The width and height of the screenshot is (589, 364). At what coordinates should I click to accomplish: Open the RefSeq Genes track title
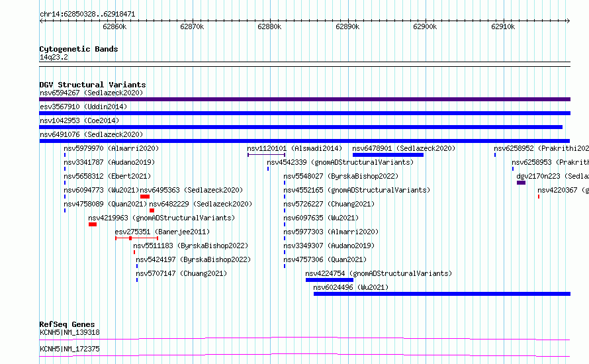(x=67, y=324)
